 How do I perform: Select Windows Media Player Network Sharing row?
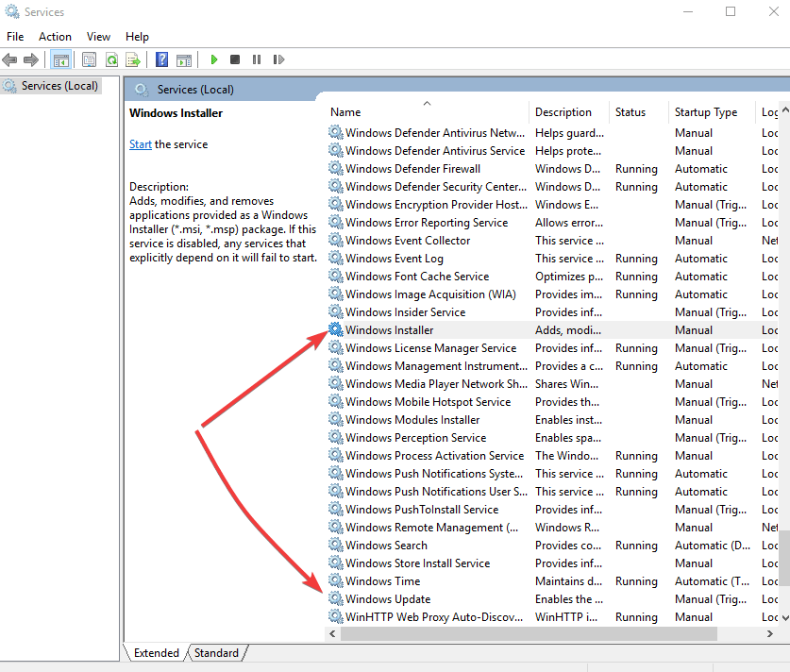[553, 384]
